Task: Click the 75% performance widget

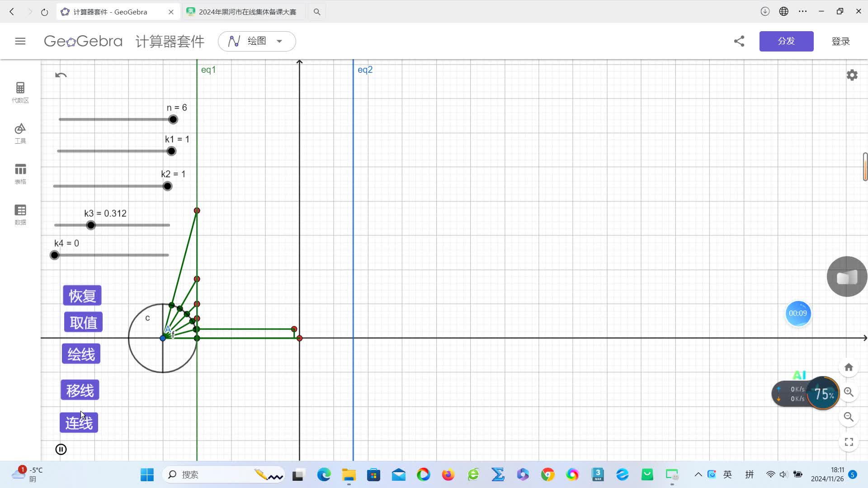Action: click(823, 394)
